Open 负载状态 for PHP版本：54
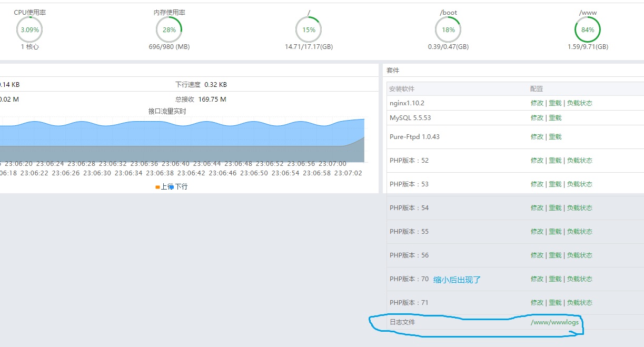 pos(580,208)
